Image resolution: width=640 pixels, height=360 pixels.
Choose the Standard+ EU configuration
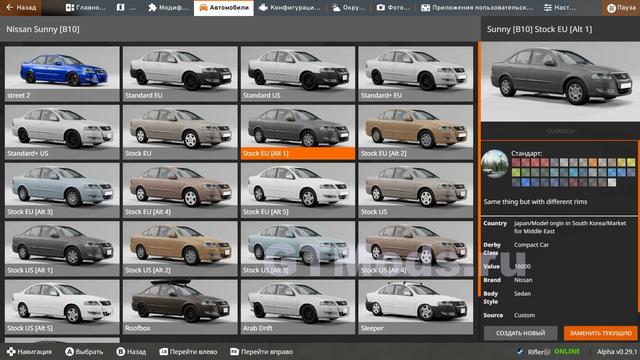(416, 74)
